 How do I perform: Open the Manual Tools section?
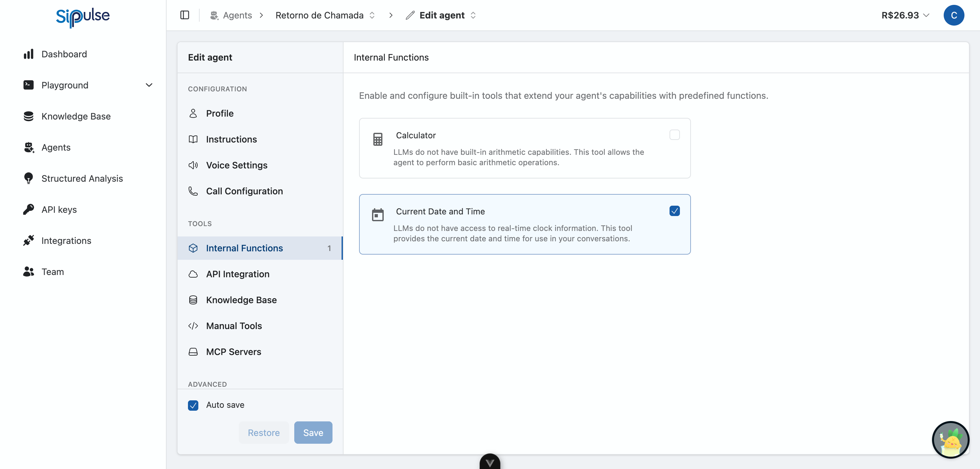[234, 326]
